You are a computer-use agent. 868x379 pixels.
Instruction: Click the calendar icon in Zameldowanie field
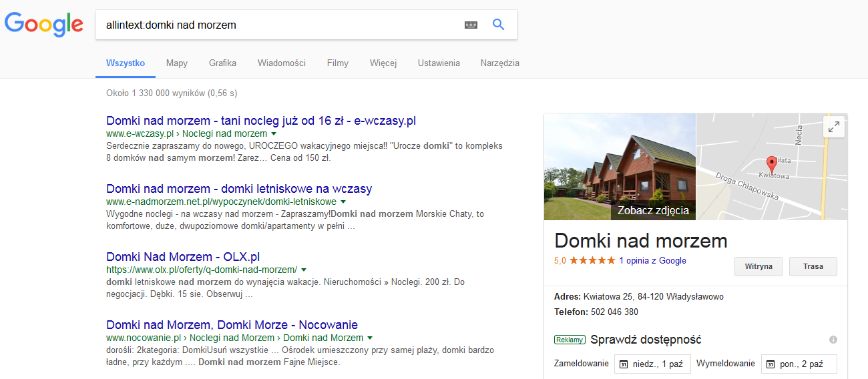tap(624, 364)
